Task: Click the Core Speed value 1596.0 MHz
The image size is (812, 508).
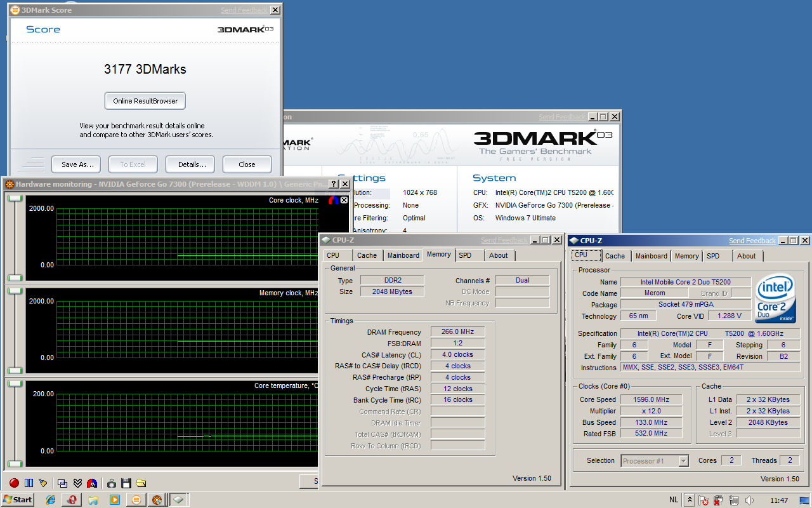Action: 651,399
